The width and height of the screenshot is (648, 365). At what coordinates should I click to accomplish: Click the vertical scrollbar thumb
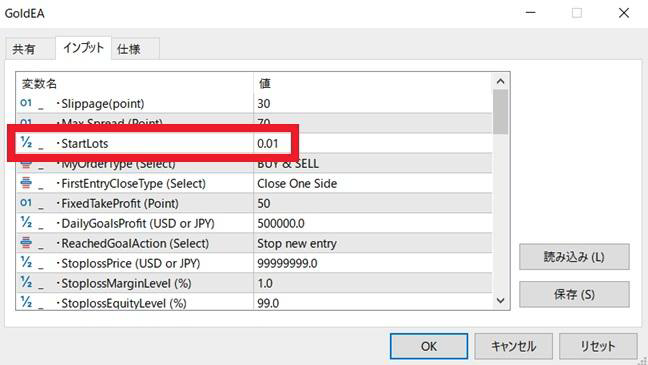[500, 112]
